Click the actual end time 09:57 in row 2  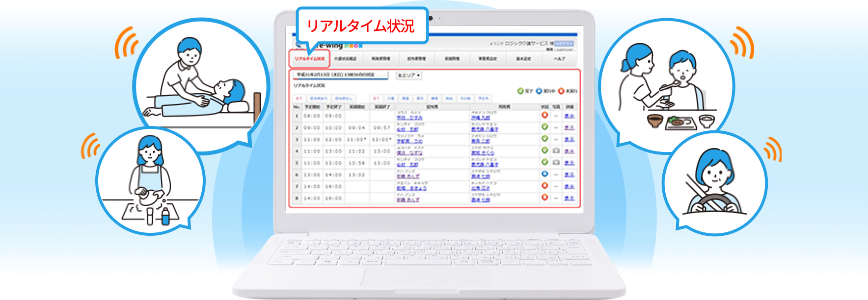click(381, 127)
